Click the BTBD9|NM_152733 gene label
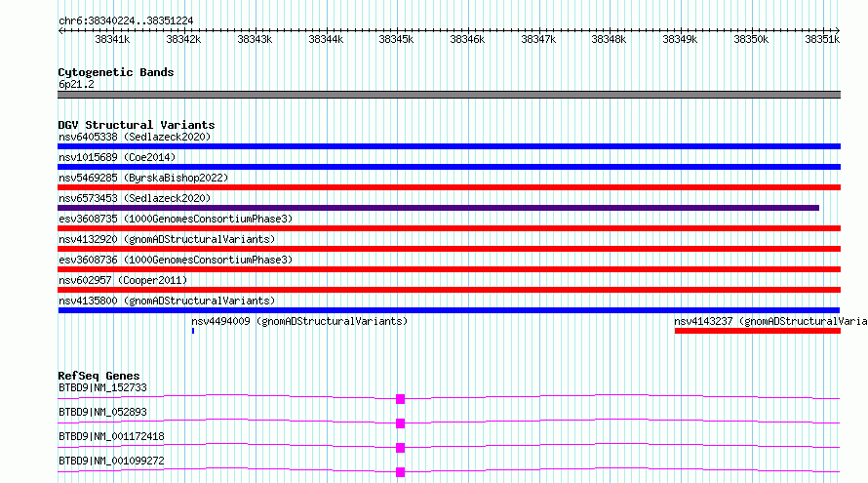 (x=102, y=387)
